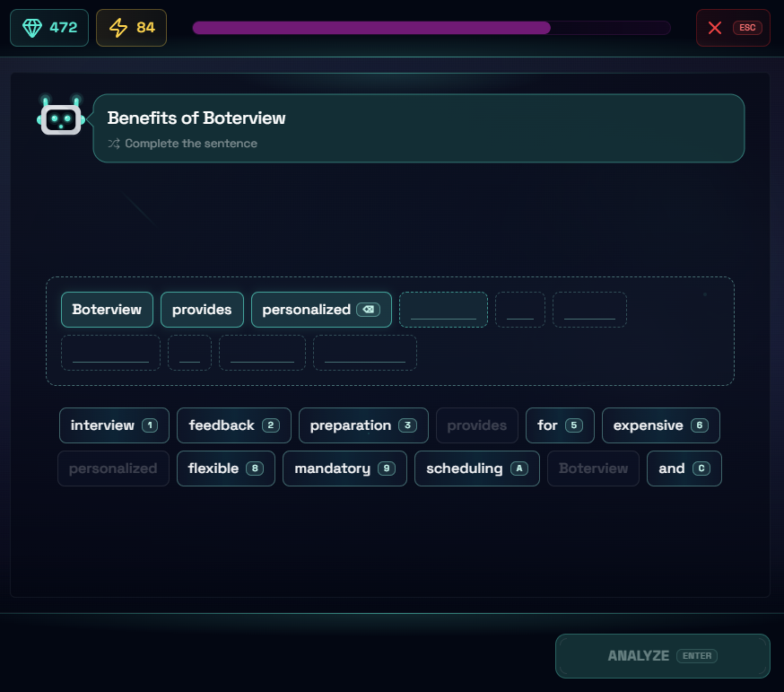Click the purple lesson progress bar
This screenshot has height=692, width=784.
tap(431, 28)
